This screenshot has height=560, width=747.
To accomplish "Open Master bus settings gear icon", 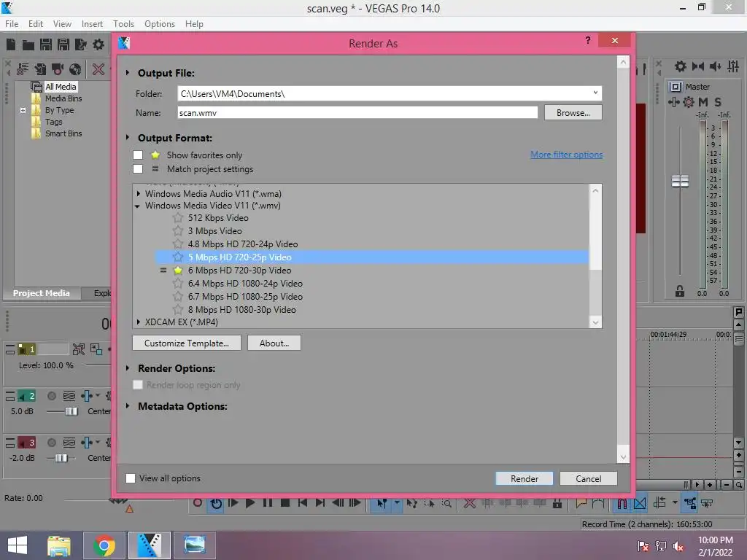I will (x=681, y=66).
